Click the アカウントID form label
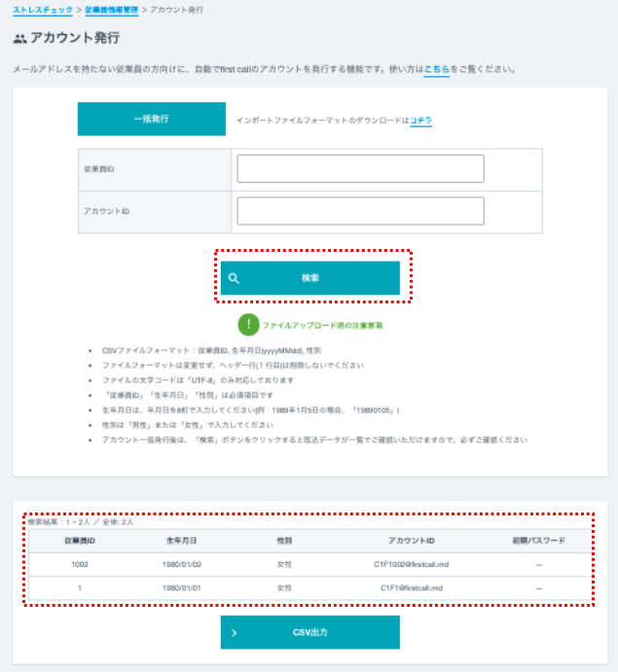Viewport: 618px width, 672px height. coord(106,211)
